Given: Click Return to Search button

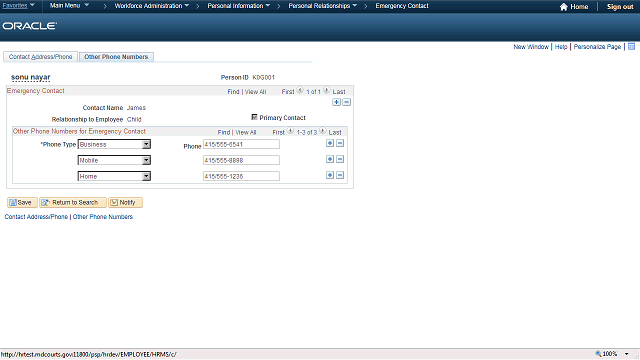Looking at the screenshot, I should click(x=73, y=202).
